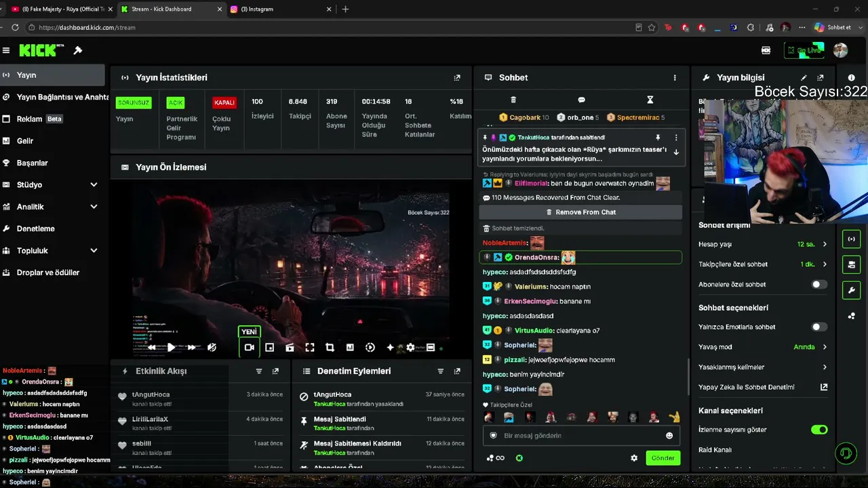Unpin the pinned TankutHoca message
Image resolution: width=868 pixels, height=488 pixels.
[x=657, y=138]
